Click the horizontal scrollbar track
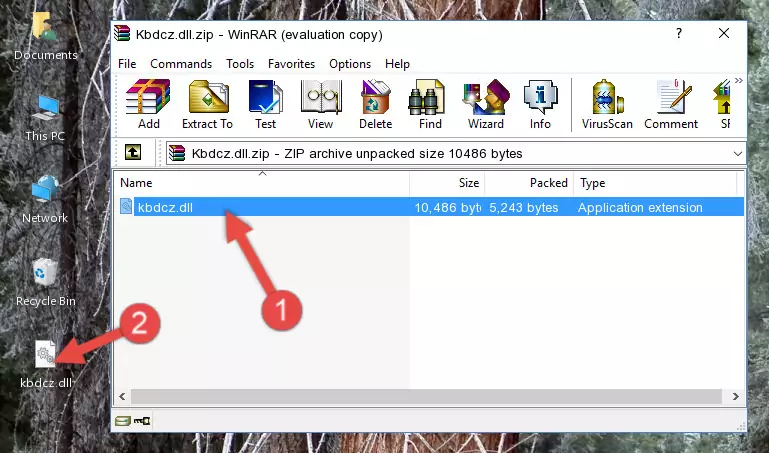Viewport: 769px width, 453px height. click(427, 396)
